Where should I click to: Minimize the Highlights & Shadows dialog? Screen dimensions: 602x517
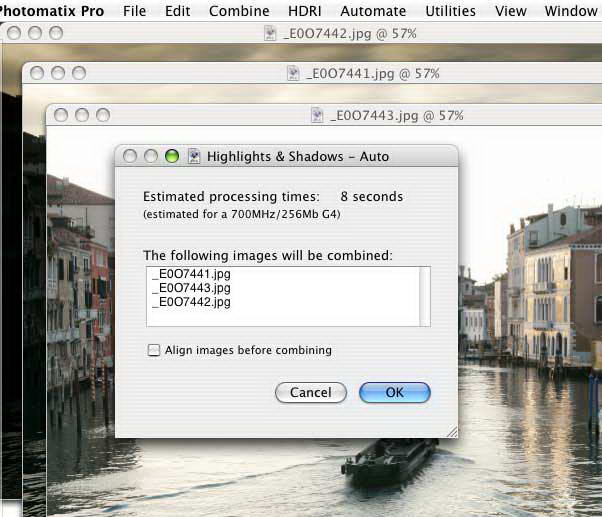tap(150, 156)
